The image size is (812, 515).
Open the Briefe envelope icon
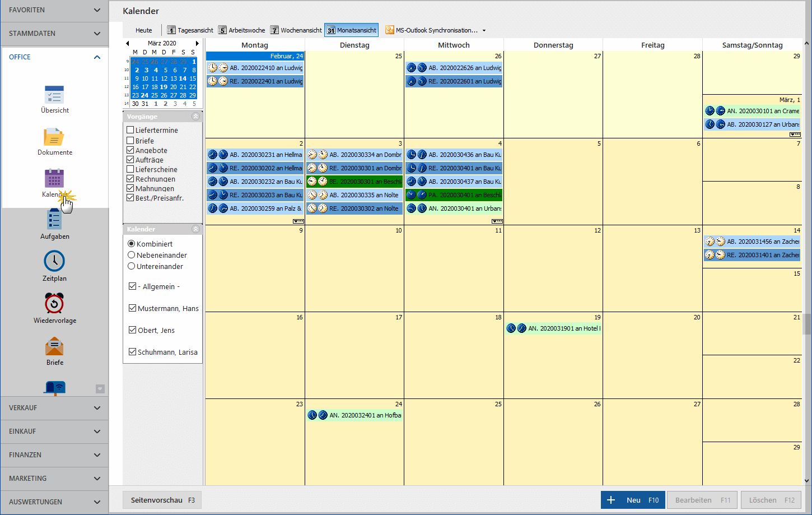pos(54,346)
